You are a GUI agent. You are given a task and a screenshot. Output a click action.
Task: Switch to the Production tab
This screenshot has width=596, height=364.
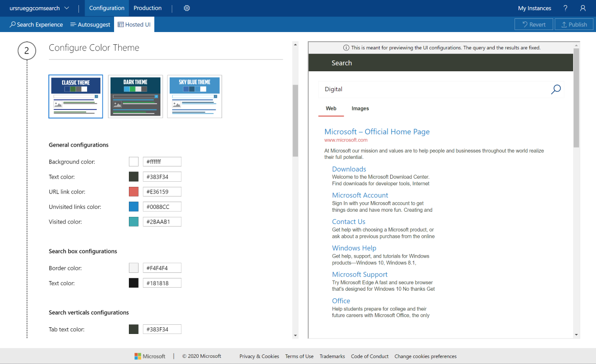[x=148, y=8]
